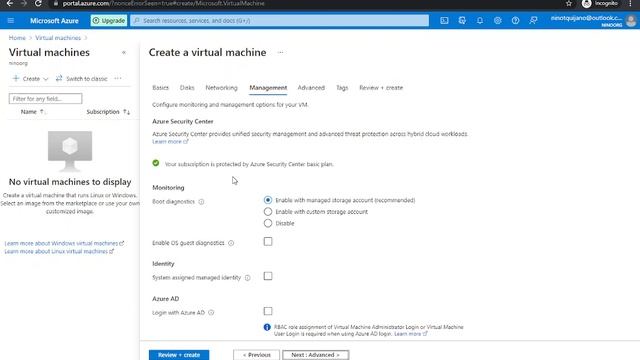The width and height of the screenshot is (640, 360).
Task: Check System assigned managed identity
Action: 268,276
